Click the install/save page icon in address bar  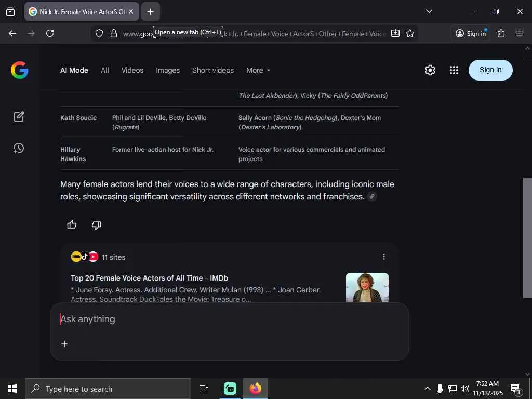395,33
